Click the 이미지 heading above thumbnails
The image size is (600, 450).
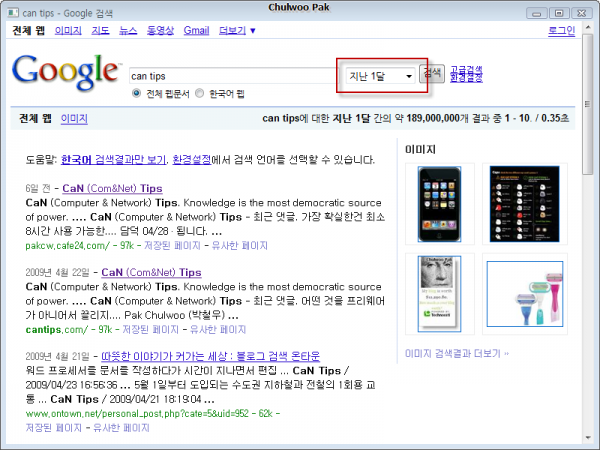pyautogui.click(x=421, y=149)
